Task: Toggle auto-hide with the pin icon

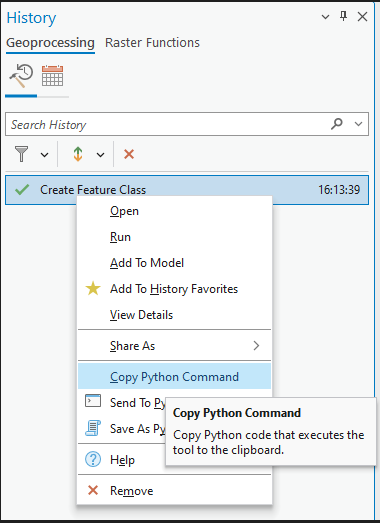Action: pos(344,16)
